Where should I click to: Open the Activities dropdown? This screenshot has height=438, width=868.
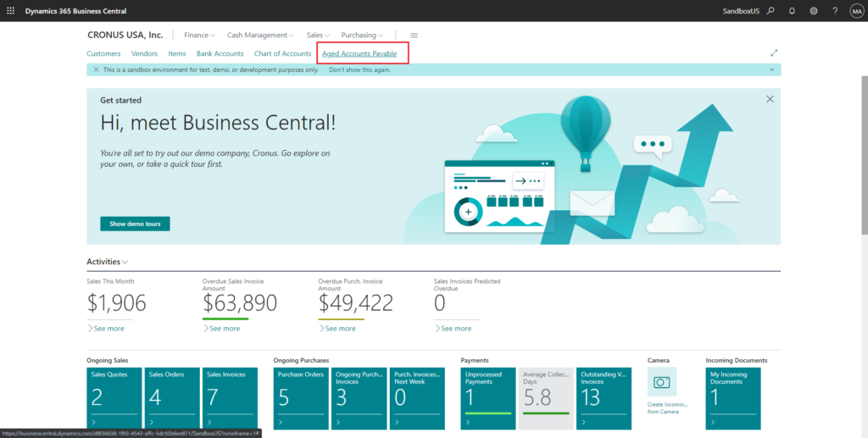(x=108, y=262)
